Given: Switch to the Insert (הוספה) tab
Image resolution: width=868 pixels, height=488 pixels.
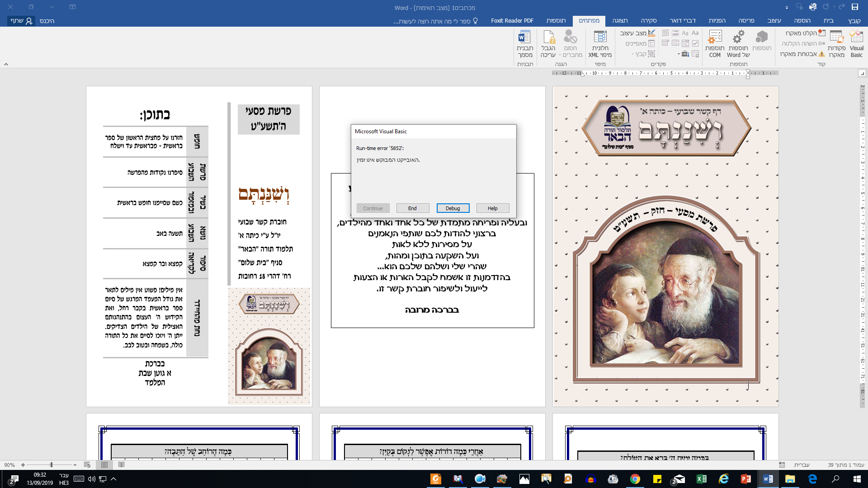Looking at the screenshot, I should pos(802,20).
